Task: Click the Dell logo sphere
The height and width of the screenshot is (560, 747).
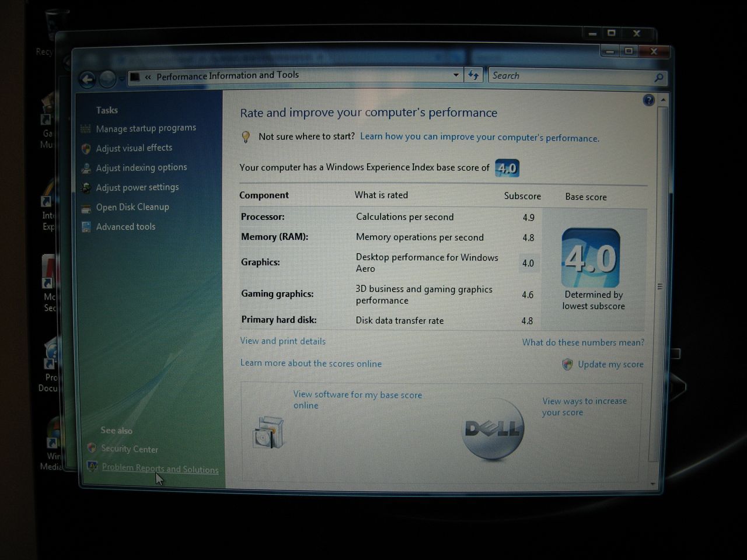Action: 493,429
